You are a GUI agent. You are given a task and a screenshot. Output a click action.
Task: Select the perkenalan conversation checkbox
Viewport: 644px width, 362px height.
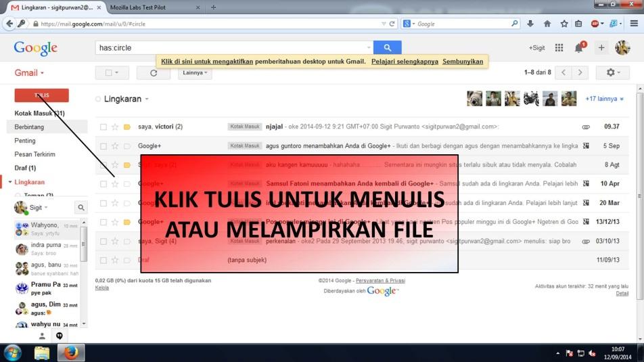pos(103,241)
